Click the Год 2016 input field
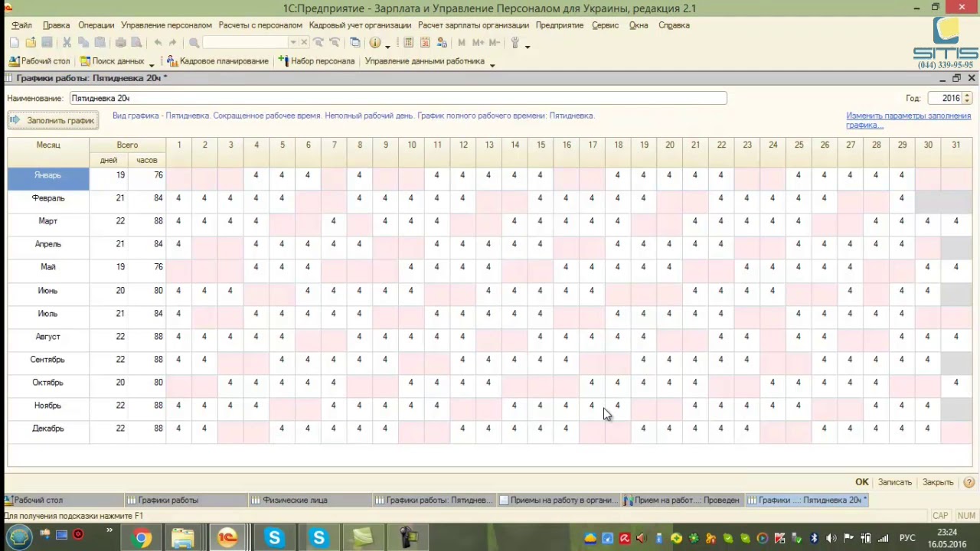980x551 pixels. point(945,98)
